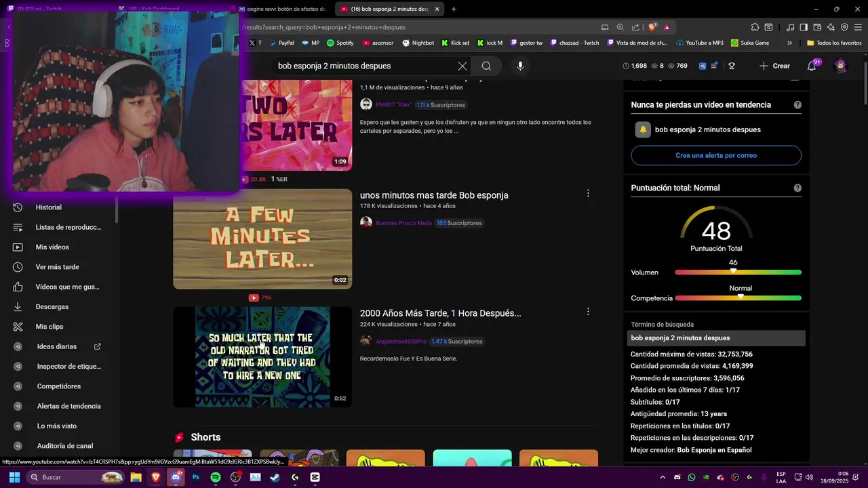Click 'Crea una alerta por correo' button

716,155
